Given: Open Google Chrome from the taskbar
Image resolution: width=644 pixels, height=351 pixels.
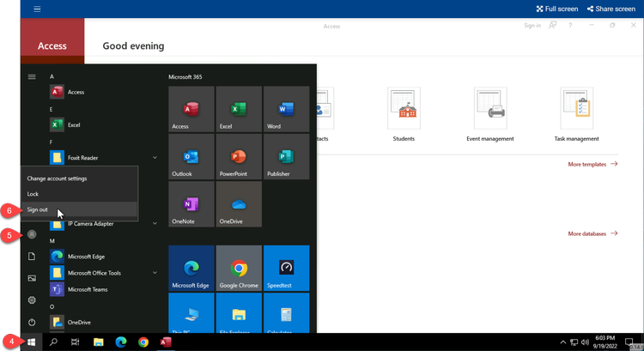Looking at the screenshot, I should 143,342.
